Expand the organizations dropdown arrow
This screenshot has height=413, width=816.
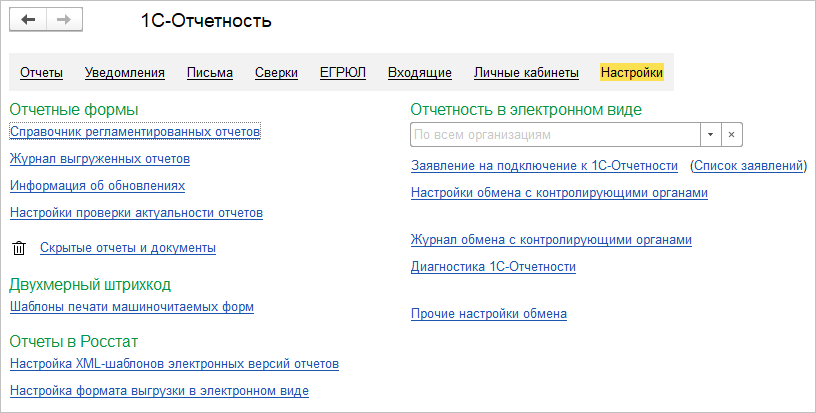(710, 135)
